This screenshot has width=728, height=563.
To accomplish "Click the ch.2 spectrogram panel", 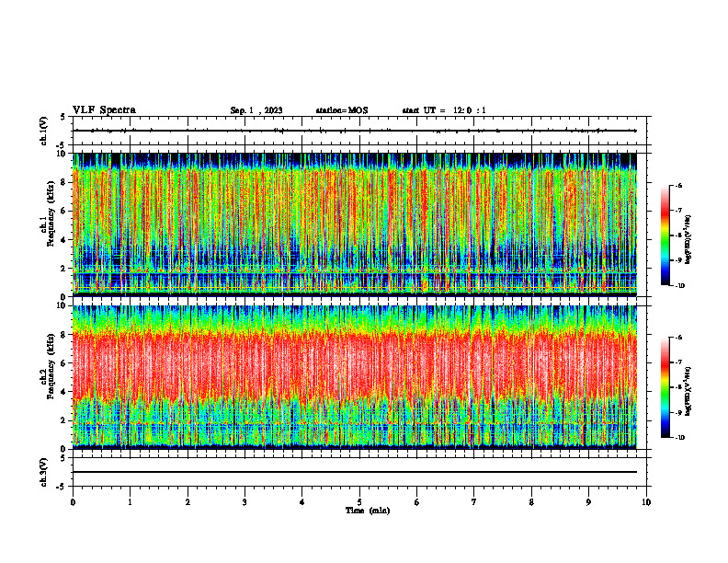I will point(355,377).
